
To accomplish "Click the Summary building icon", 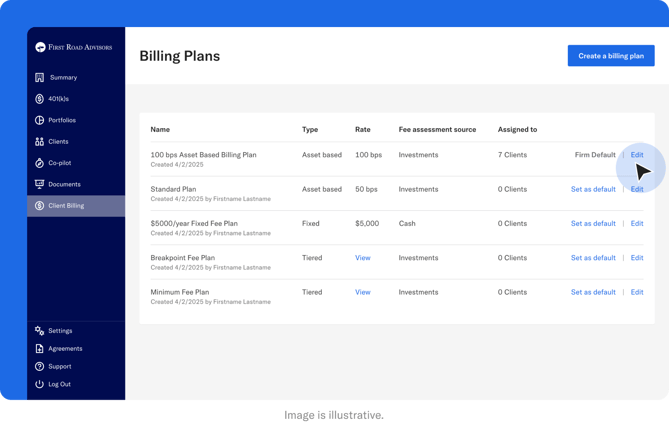I will [40, 77].
